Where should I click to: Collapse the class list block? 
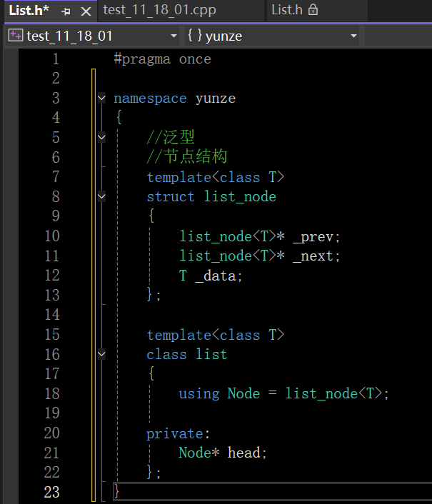click(101, 354)
